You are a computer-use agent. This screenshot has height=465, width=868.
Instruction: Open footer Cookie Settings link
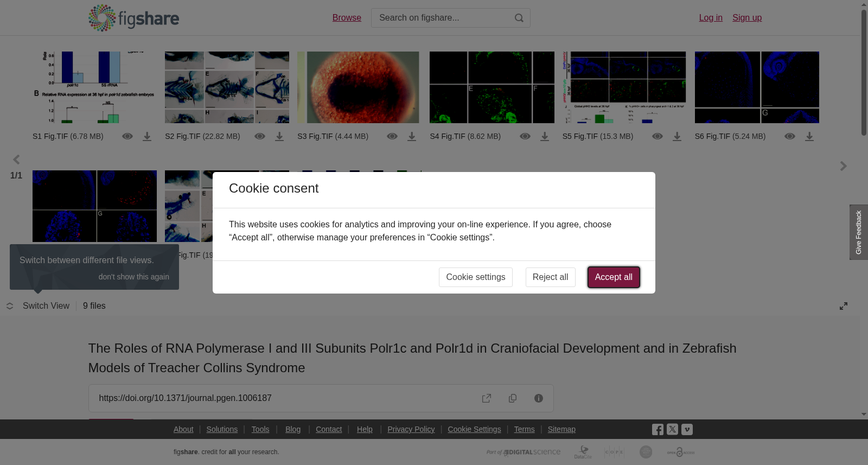click(474, 429)
